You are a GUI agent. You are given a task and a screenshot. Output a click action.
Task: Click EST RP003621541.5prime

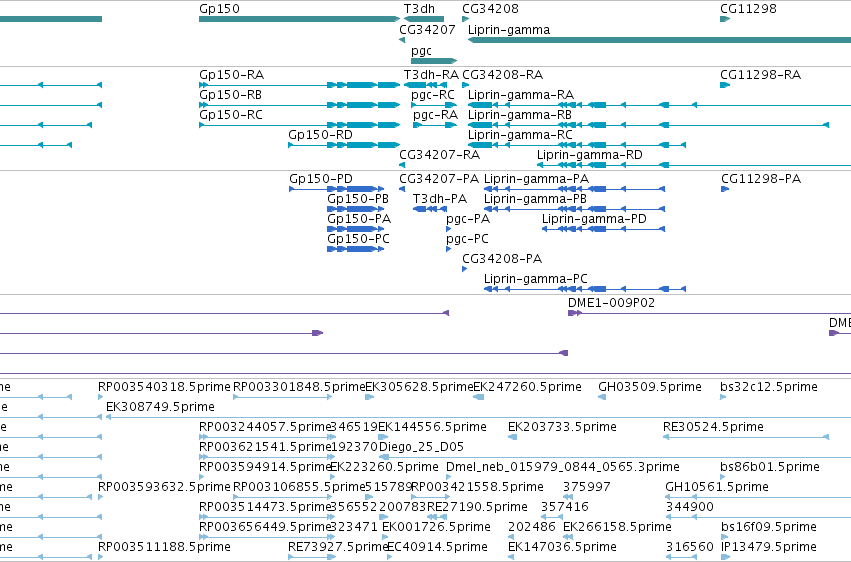[x=265, y=447]
